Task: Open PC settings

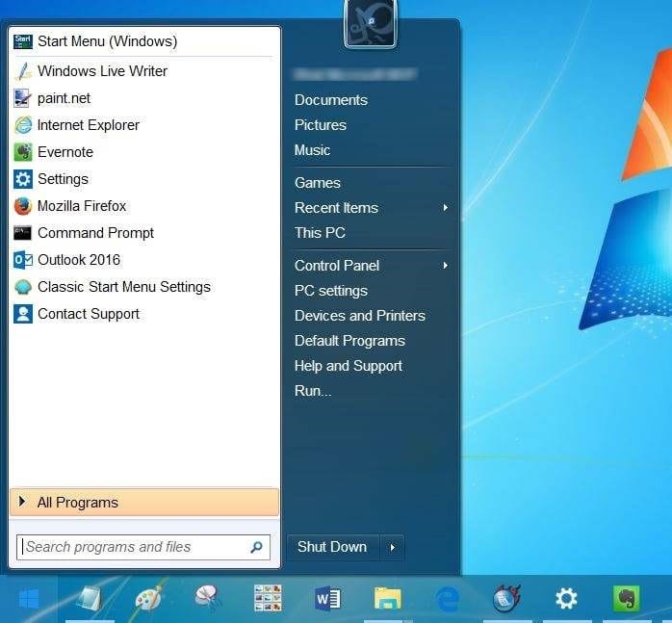Action: click(331, 291)
